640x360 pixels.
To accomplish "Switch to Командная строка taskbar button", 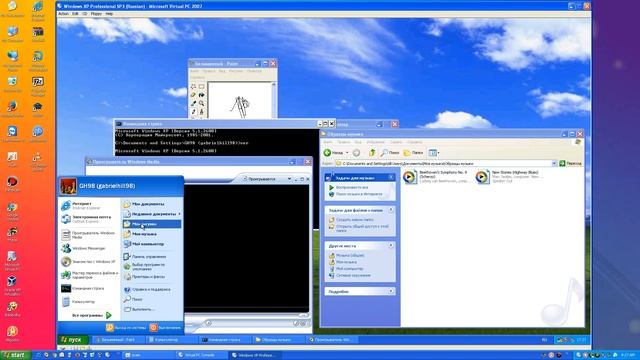I will tap(225, 340).
